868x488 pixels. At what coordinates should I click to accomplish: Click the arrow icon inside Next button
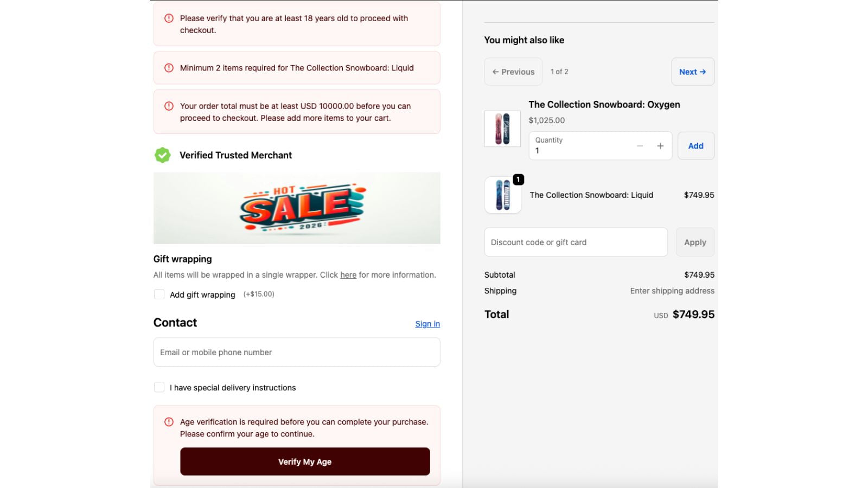[x=702, y=72]
